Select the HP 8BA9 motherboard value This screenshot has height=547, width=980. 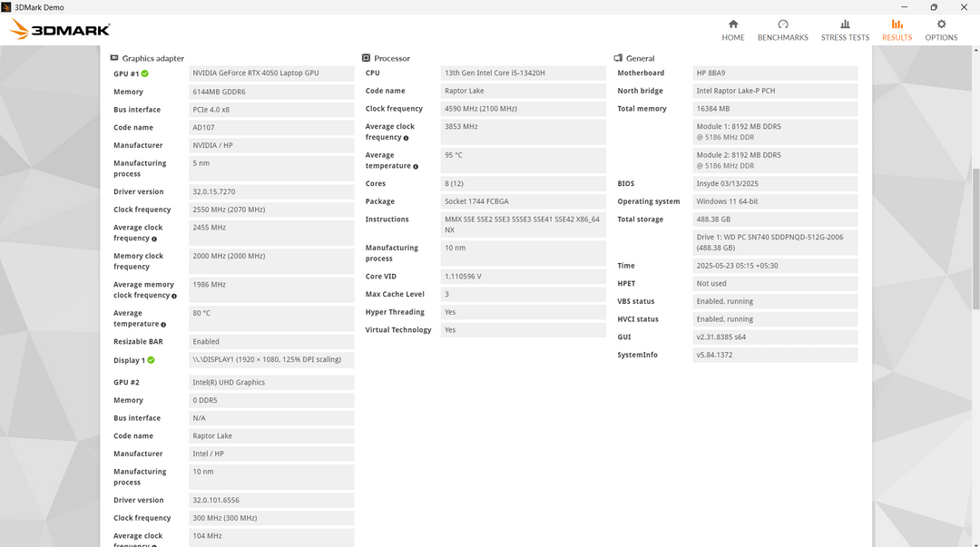775,73
